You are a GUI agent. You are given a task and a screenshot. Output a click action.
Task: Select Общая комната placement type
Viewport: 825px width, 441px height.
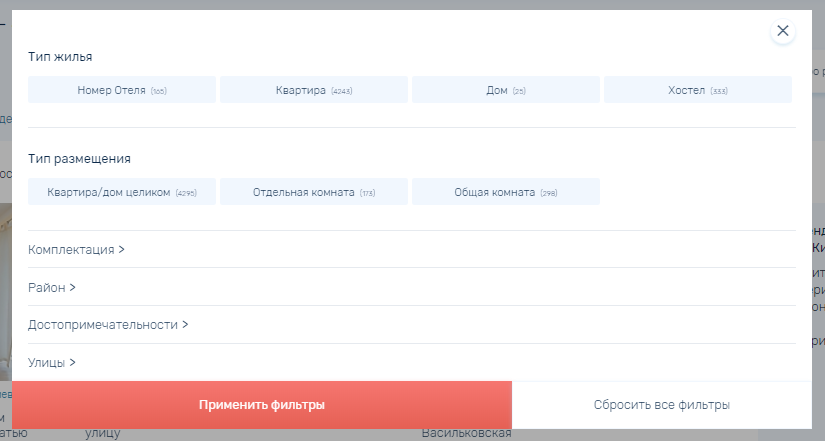click(x=506, y=192)
